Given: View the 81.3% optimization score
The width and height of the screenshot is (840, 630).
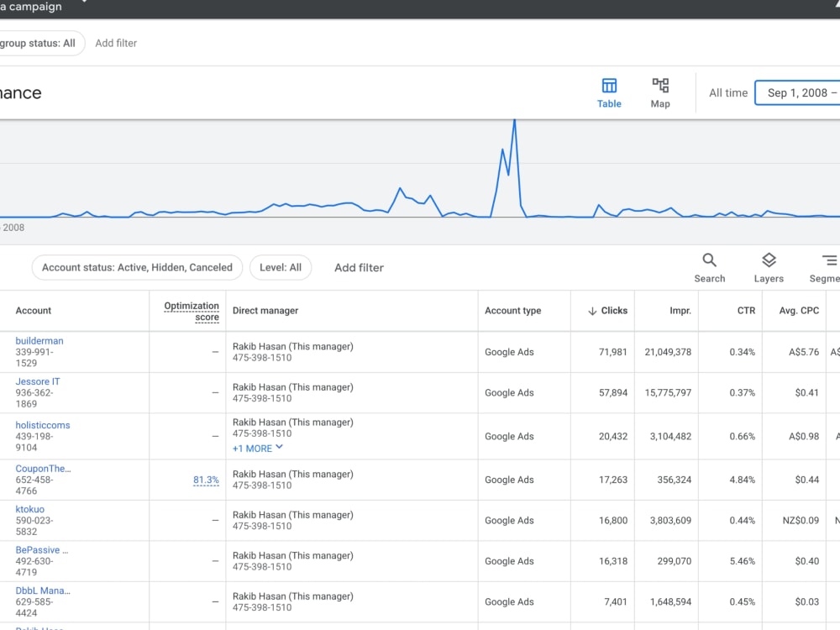Looking at the screenshot, I should pos(206,480).
